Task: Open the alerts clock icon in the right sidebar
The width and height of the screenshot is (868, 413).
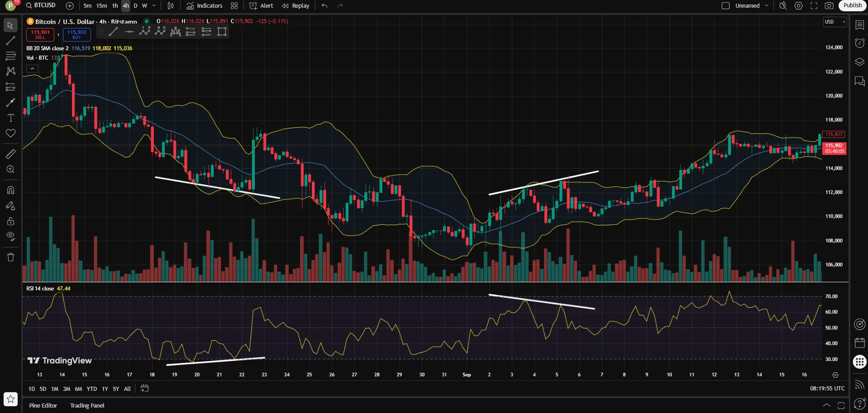Action: click(x=859, y=43)
